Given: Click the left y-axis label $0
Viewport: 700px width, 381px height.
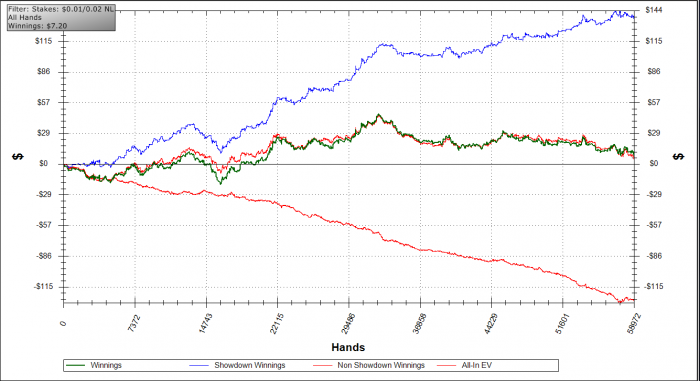Looking at the screenshot, I should [x=43, y=163].
